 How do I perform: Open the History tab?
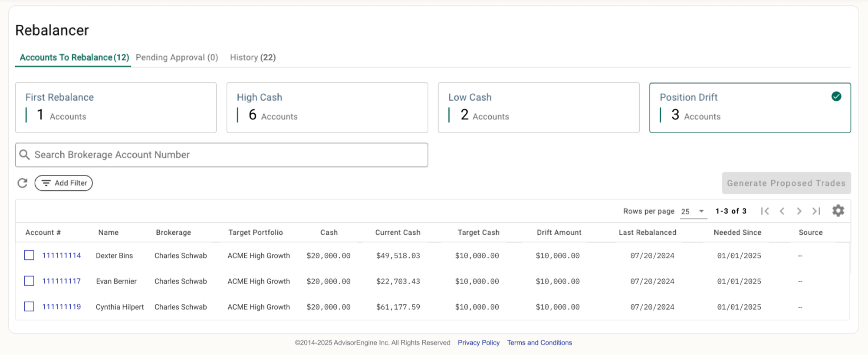click(x=253, y=57)
